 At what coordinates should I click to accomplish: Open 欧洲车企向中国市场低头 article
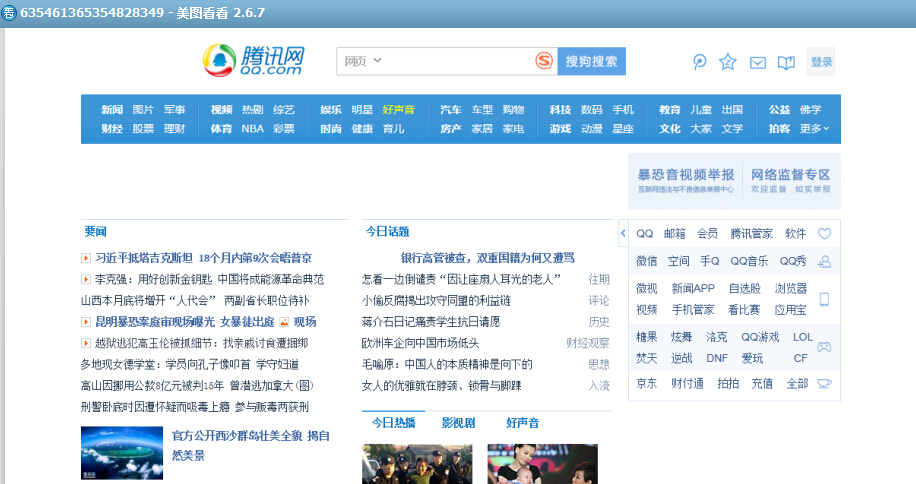(421, 343)
